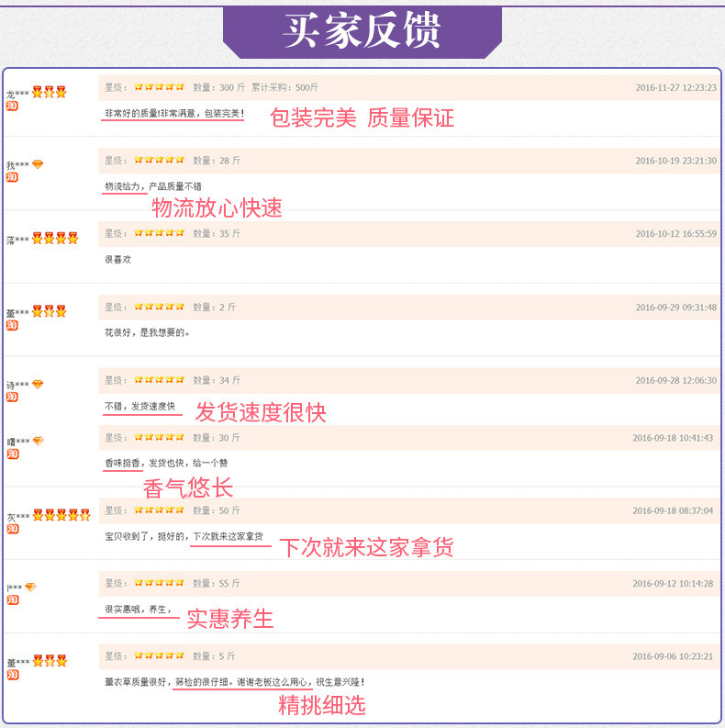The width and height of the screenshot is (725, 728).
Task: Click the review text 不错,发货速度快
Action: (139, 407)
